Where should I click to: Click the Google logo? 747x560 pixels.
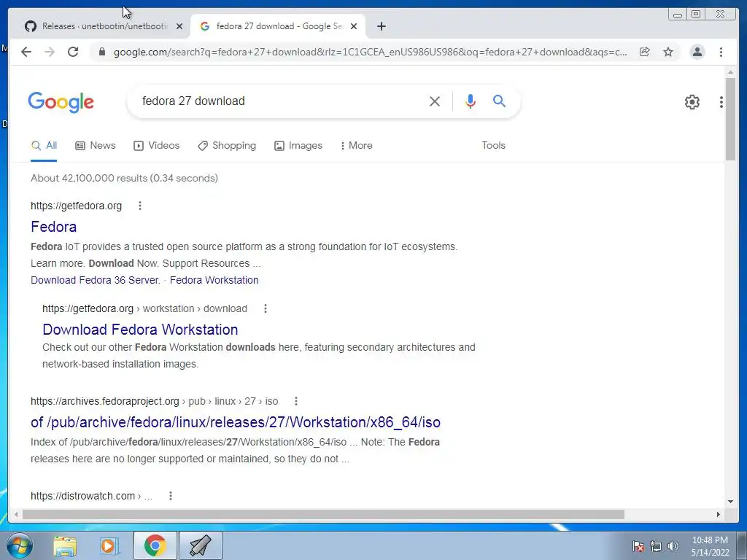(61, 102)
